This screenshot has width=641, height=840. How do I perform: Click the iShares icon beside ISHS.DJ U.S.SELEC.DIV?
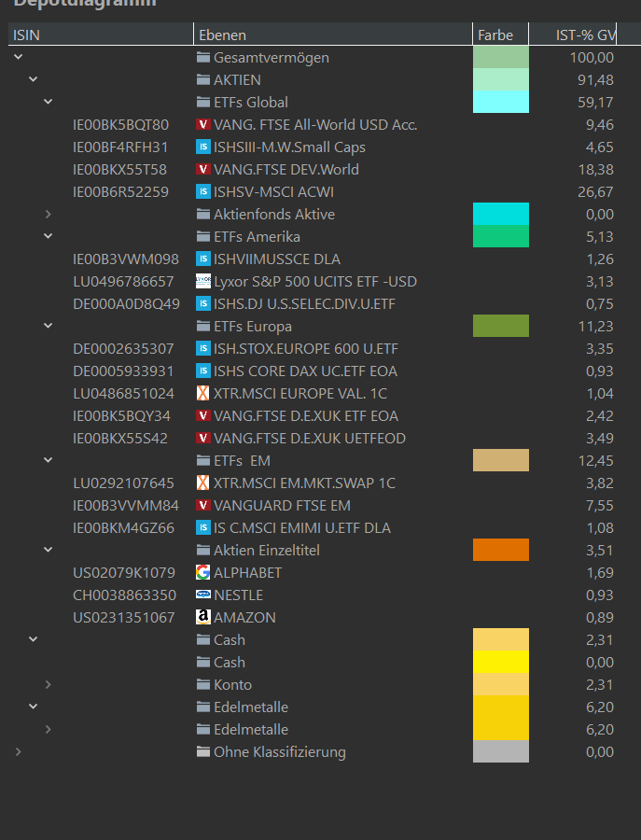203,303
